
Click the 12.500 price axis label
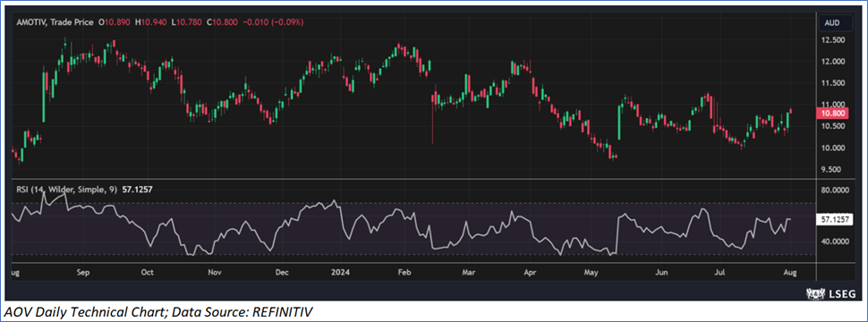(832, 40)
